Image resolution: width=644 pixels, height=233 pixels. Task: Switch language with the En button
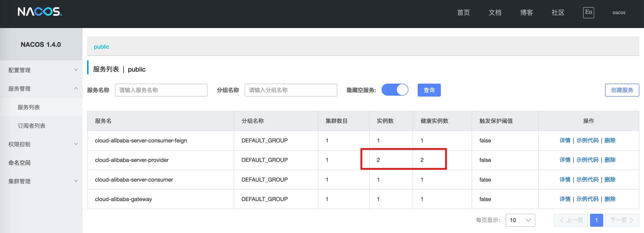tap(588, 12)
